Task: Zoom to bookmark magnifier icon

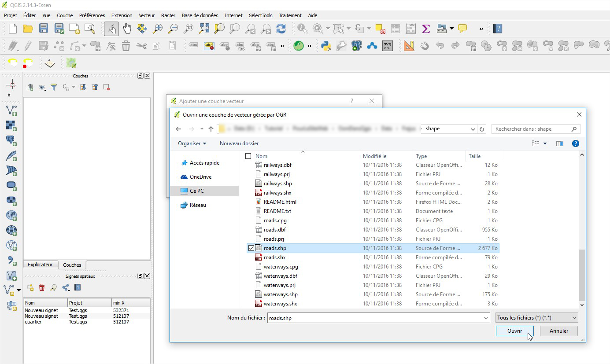Action: pos(53,287)
